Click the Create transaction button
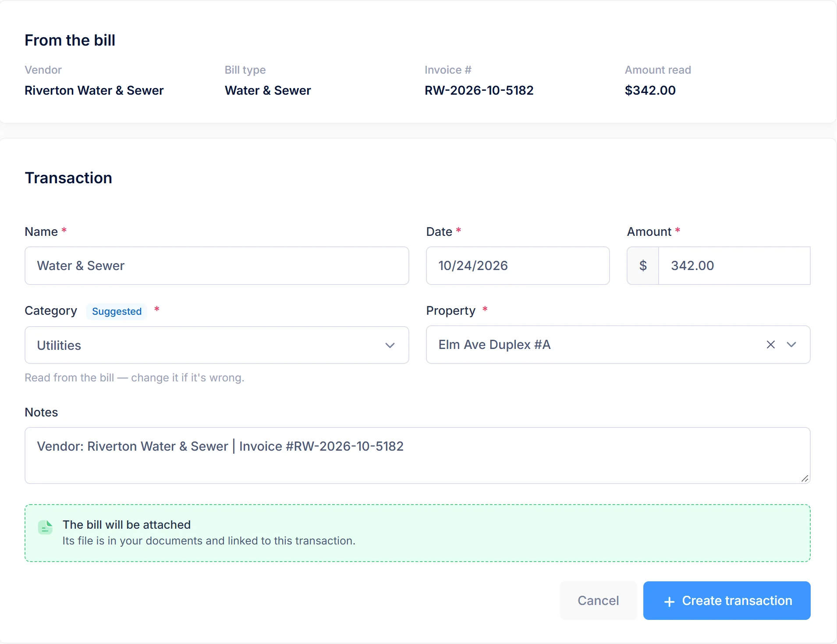 (x=727, y=601)
